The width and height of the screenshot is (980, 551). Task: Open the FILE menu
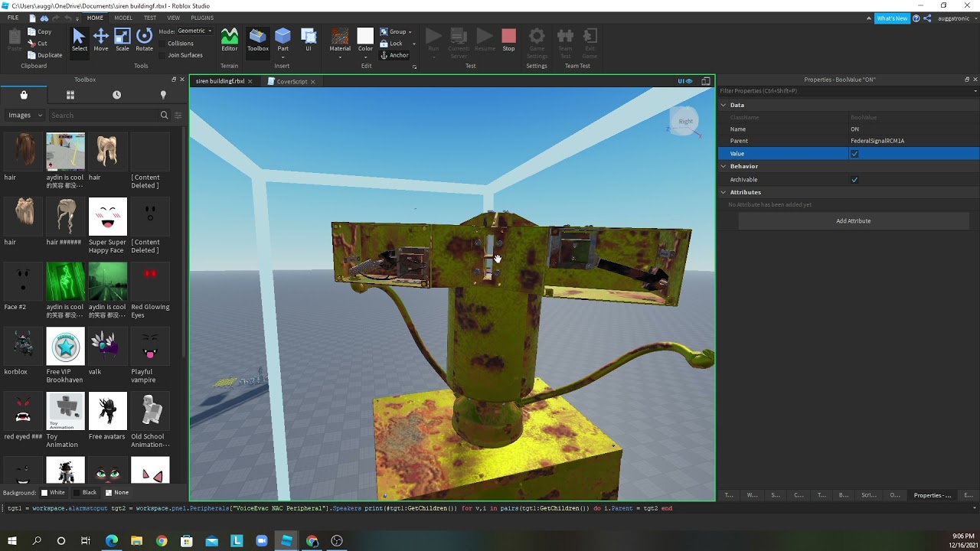coord(13,18)
